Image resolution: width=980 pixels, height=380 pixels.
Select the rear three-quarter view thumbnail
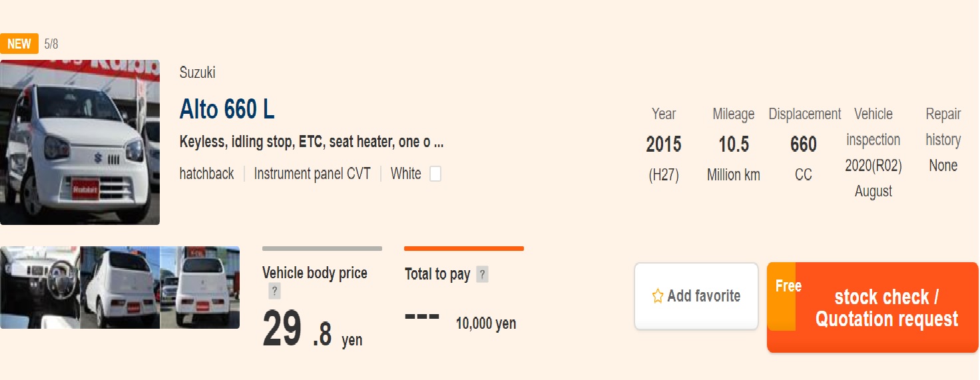click(120, 287)
